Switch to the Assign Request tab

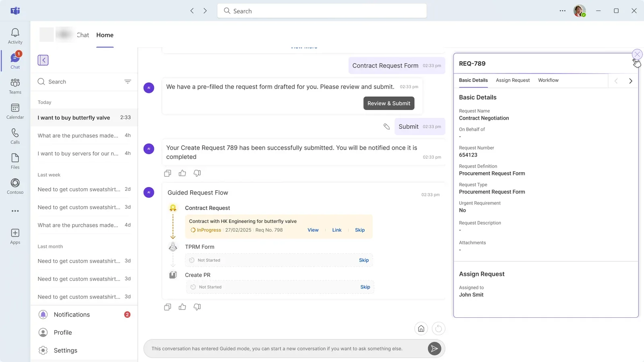coord(513,80)
